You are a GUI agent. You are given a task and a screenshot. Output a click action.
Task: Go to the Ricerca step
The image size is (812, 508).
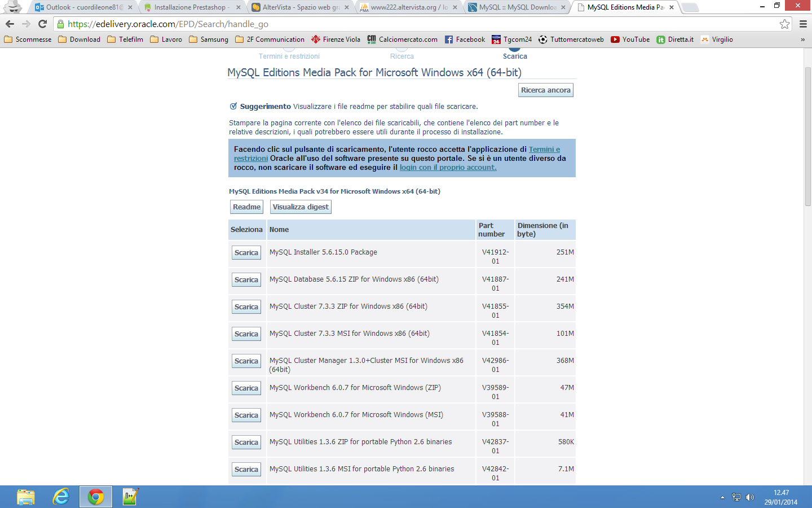[x=402, y=56]
